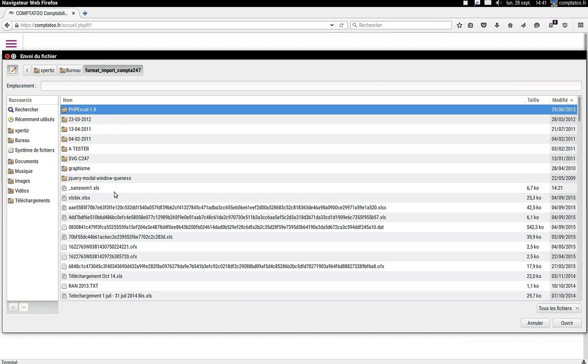The image size is (588, 364).
Task: Click the Rechercher search bar in Firefox
Action: point(401,25)
